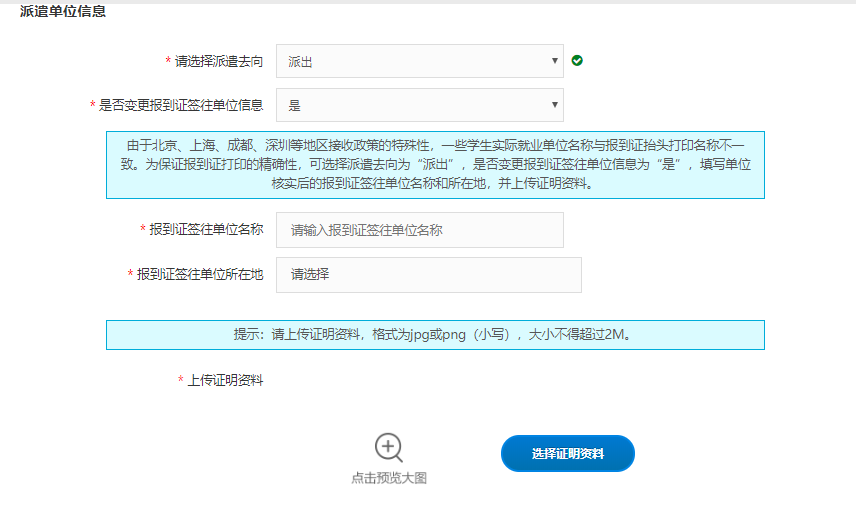Click the red asterisk beside 请选择派遣去向
This screenshot has height=505, width=856.
point(168,62)
